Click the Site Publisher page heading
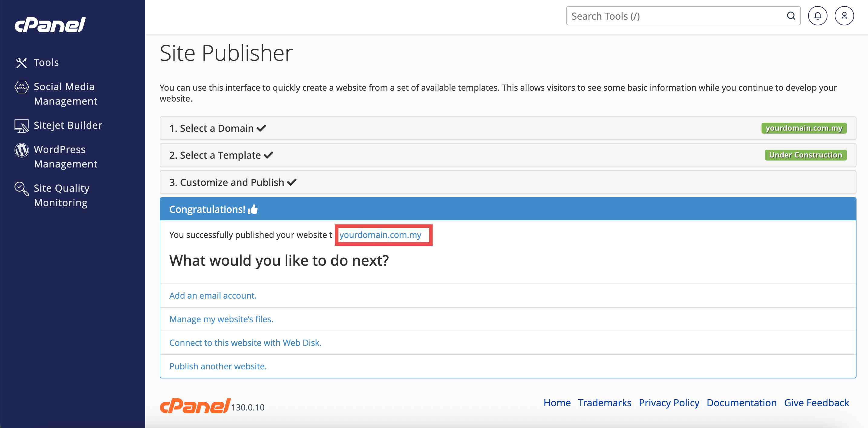Image resolution: width=868 pixels, height=428 pixels. click(226, 53)
